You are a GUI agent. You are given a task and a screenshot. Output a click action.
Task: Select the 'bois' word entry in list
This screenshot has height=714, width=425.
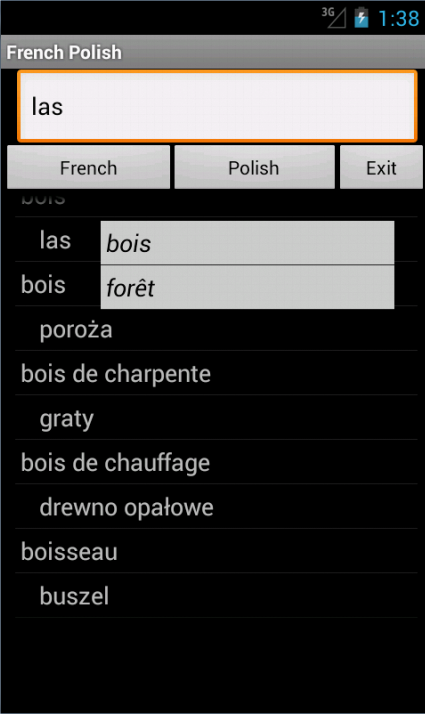pyautogui.click(x=44, y=285)
